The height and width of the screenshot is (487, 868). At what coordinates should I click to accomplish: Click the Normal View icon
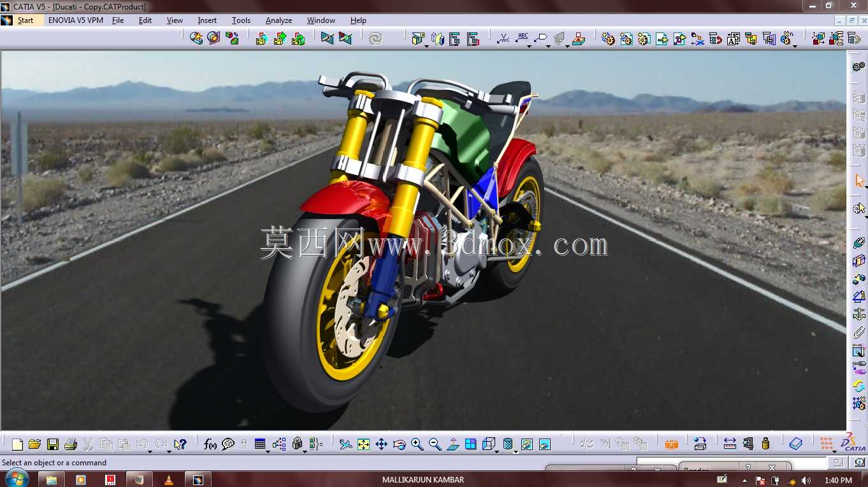[453, 444]
